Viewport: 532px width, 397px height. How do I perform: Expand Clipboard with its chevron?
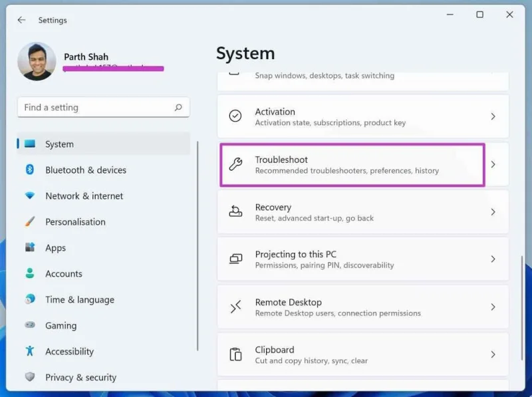click(493, 354)
